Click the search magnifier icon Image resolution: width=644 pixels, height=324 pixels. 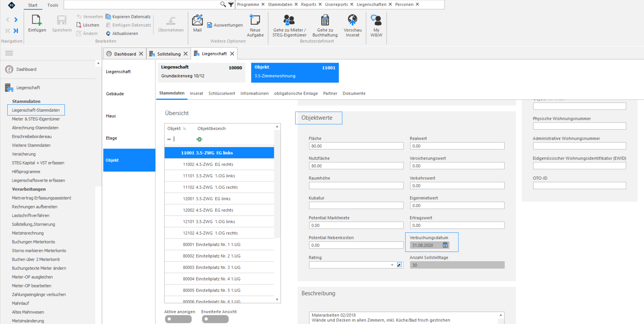click(223, 4)
